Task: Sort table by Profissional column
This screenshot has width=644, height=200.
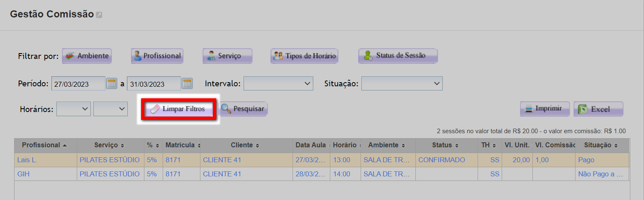Action: [44, 145]
